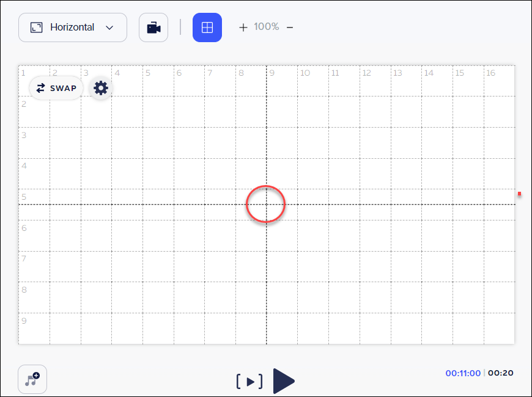Click the bracketed play preview icon
The height and width of the screenshot is (397, 532).
coord(249,381)
